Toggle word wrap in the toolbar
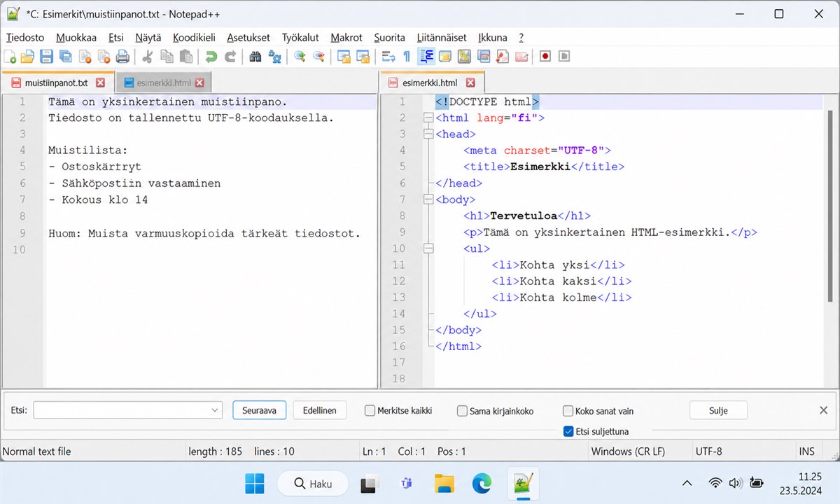 (388, 57)
